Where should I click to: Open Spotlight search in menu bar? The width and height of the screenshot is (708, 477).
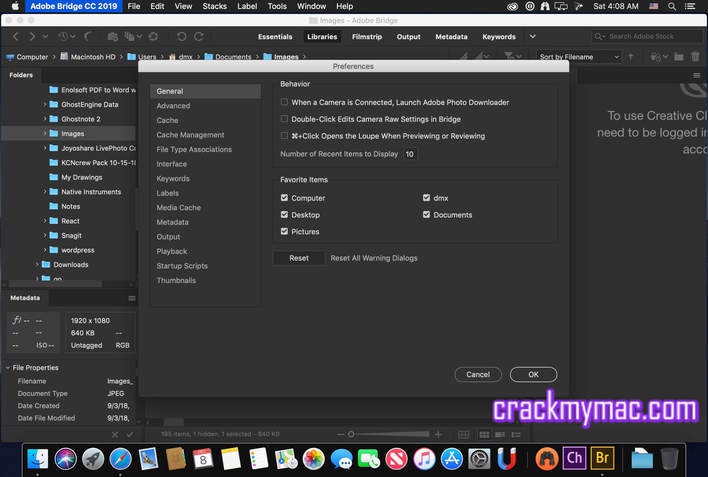point(672,6)
